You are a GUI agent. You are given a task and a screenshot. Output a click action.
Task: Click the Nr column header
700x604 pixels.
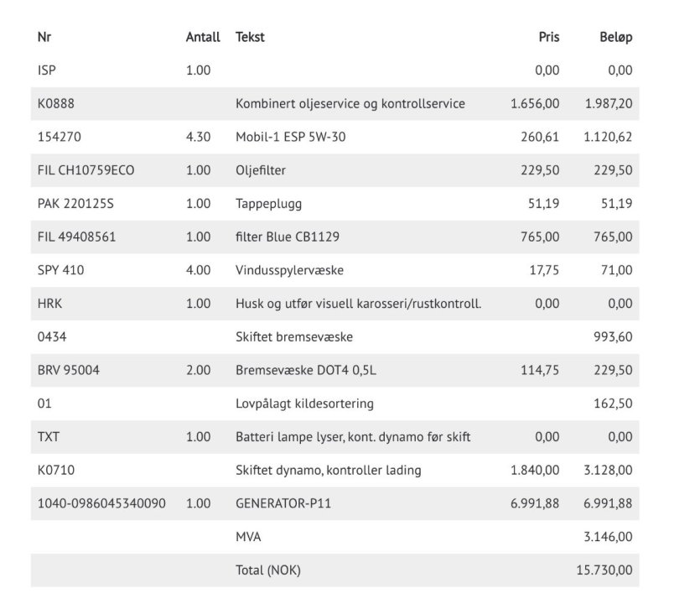point(45,37)
